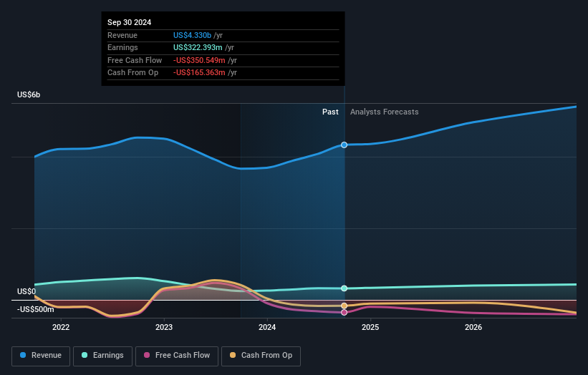Toggle the Cash From Op legend button
This screenshot has width=588, height=375.
pos(261,356)
